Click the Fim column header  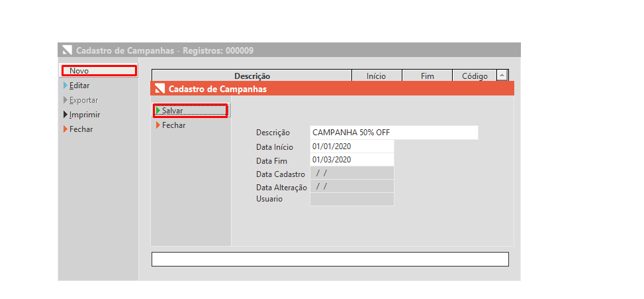(427, 76)
